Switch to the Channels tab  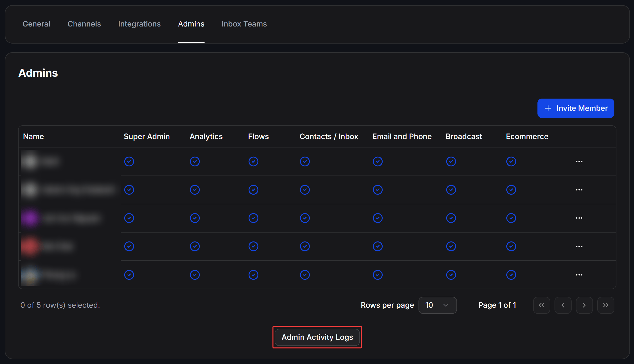click(x=84, y=24)
